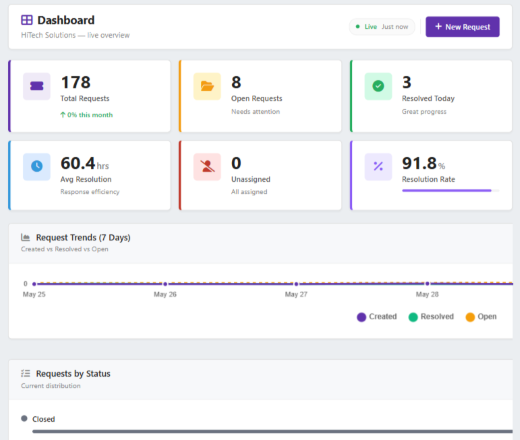Click the Closed status label
The width and height of the screenshot is (520, 440).
(x=43, y=419)
